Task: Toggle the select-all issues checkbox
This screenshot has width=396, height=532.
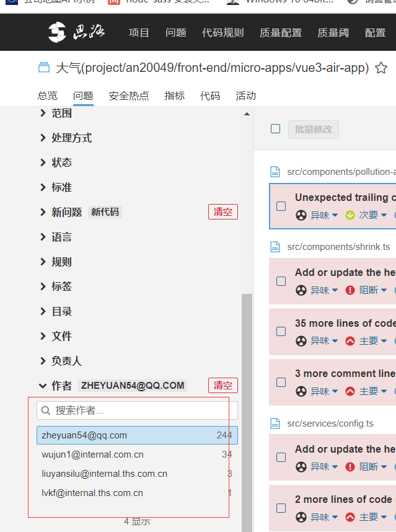Action: (x=276, y=129)
